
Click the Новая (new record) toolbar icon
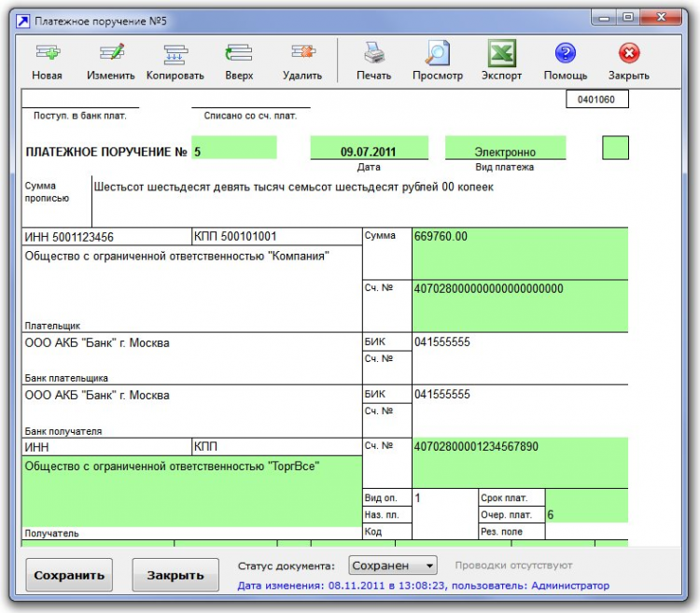(x=48, y=53)
